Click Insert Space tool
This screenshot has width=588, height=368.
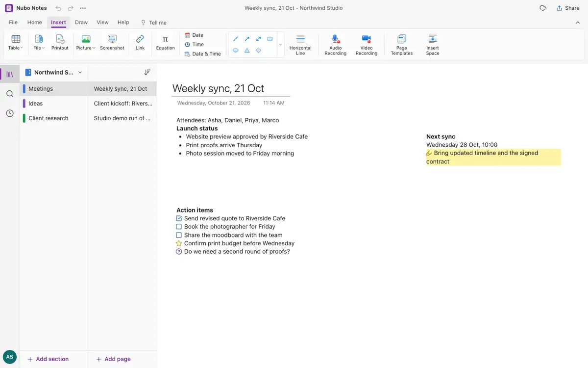coord(433,45)
